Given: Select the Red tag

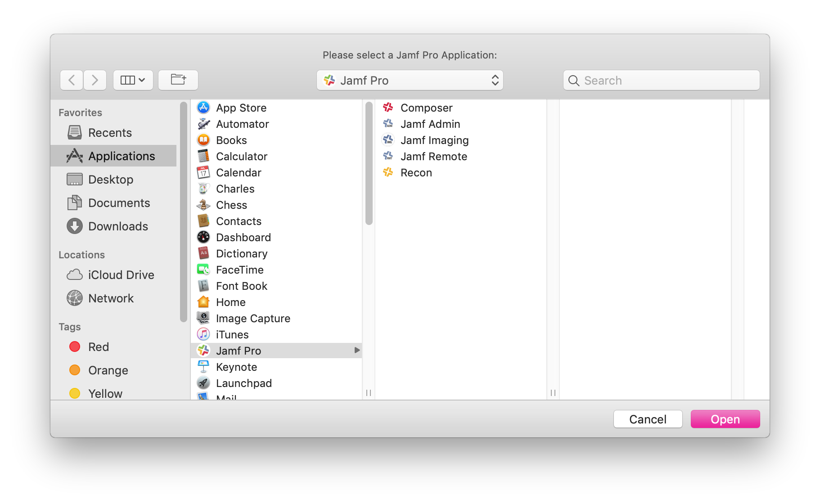Looking at the screenshot, I should (x=113, y=347).
